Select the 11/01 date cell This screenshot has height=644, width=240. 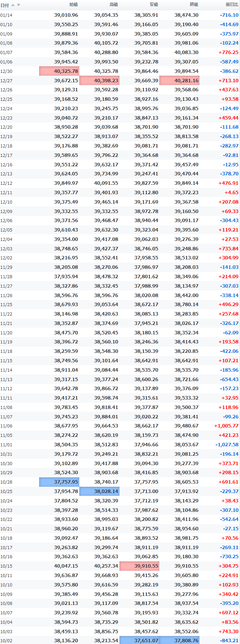click(6, 445)
